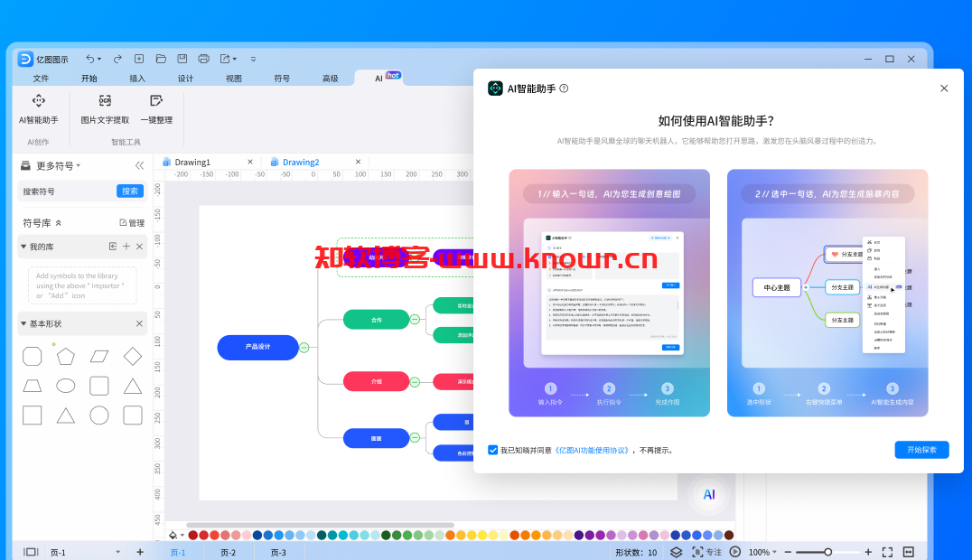
Task: Switch to the 页-3 page tab
Action: click(x=278, y=553)
